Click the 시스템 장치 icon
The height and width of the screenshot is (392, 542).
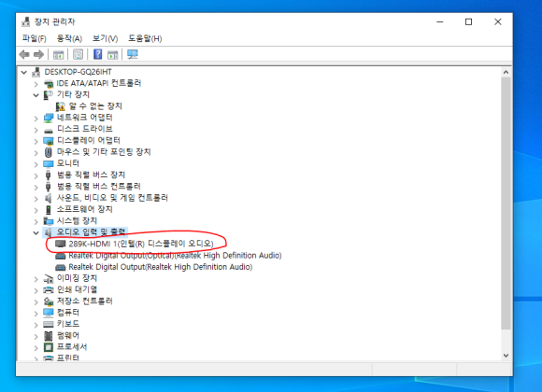click(49, 221)
